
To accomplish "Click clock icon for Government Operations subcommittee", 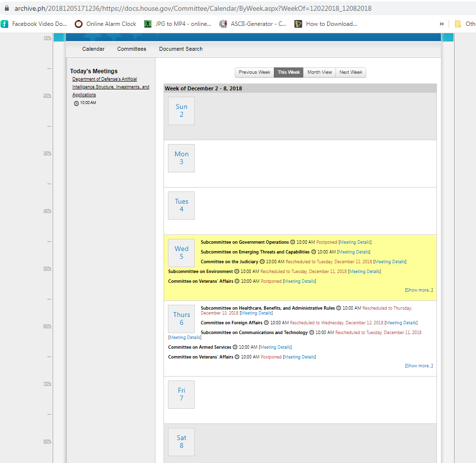I will click(x=292, y=242).
